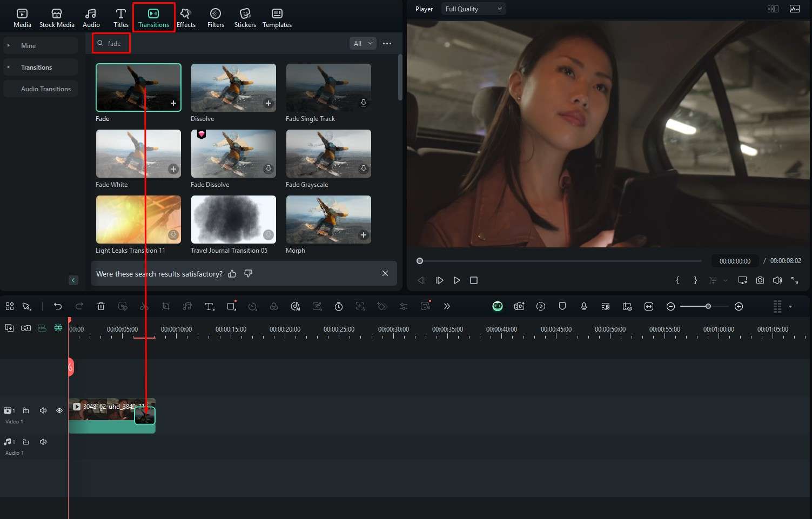Mute the Audio 1 track

click(x=43, y=442)
